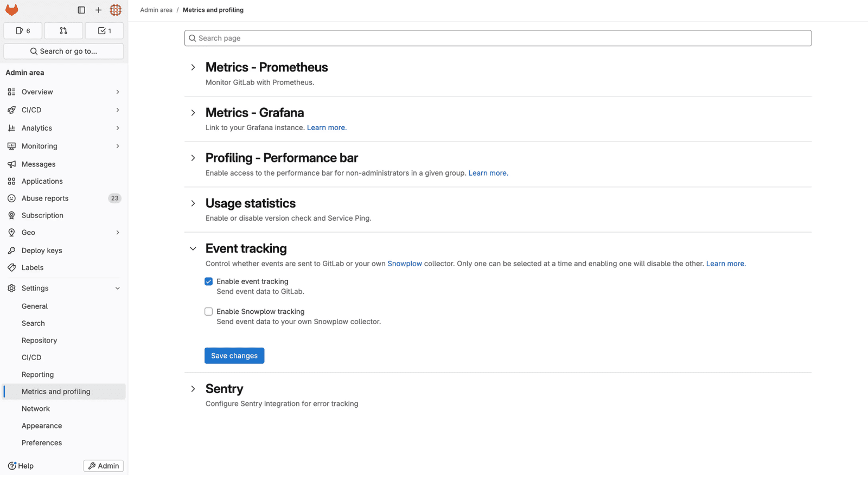Click the GitLab fox logo

point(11,9)
